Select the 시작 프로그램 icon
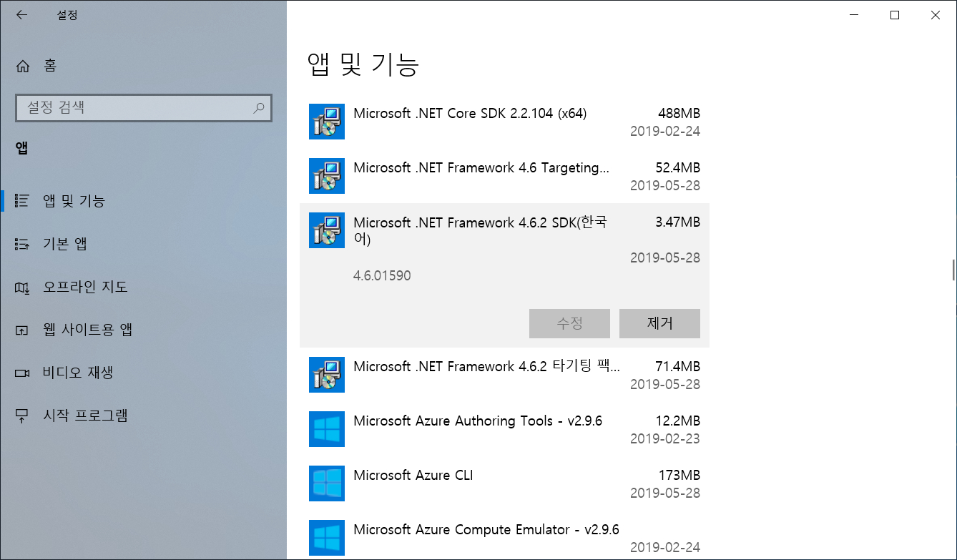This screenshot has width=957, height=560. click(22, 416)
